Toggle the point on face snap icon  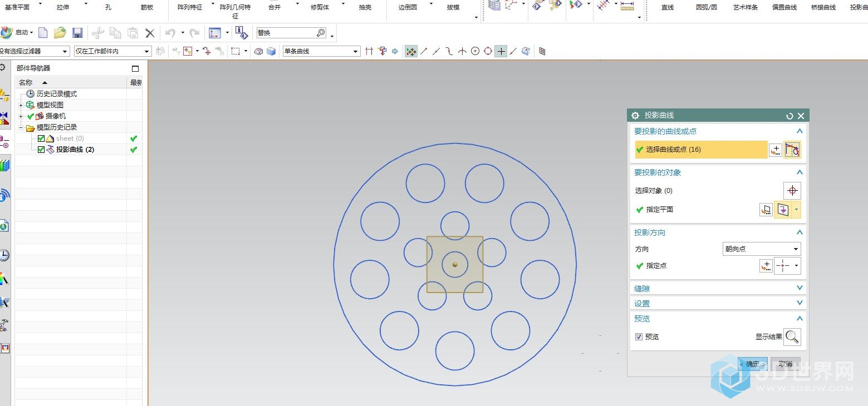[x=526, y=51]
